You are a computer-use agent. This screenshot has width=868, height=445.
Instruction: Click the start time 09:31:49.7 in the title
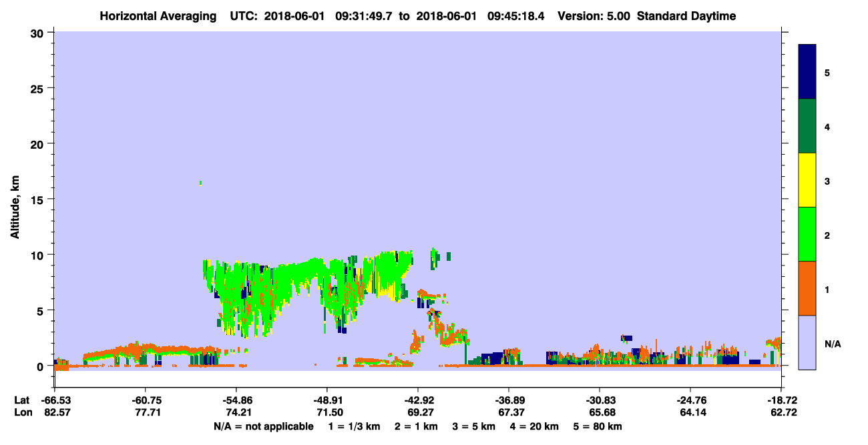tap(365, 16)
